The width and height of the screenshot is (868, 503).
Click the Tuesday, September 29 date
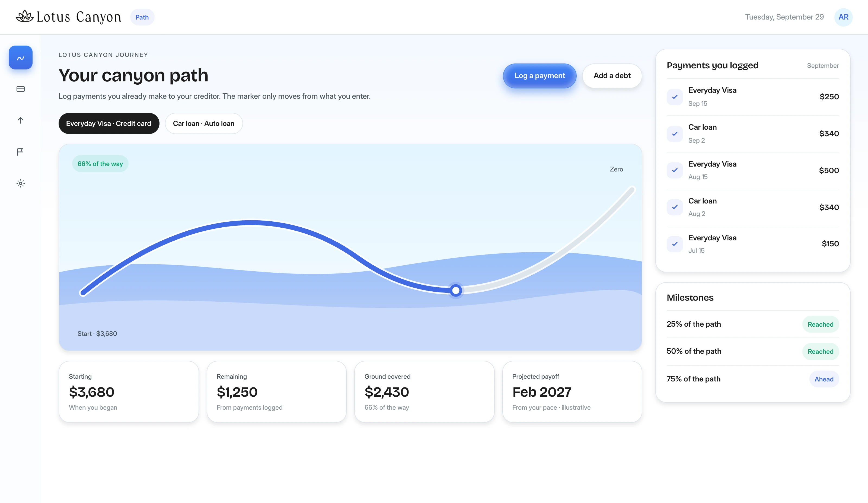pyautogui.click(x=784, y=17)
